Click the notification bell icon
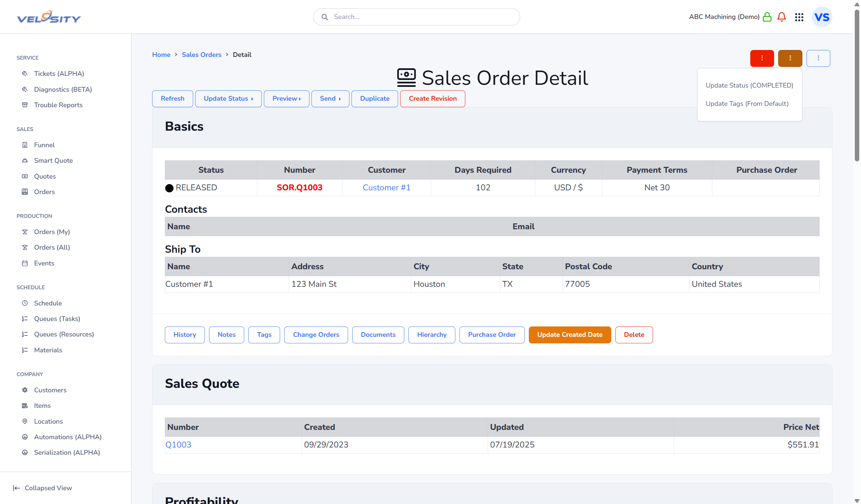Screen dimensions: 861x504 (781, 17)
